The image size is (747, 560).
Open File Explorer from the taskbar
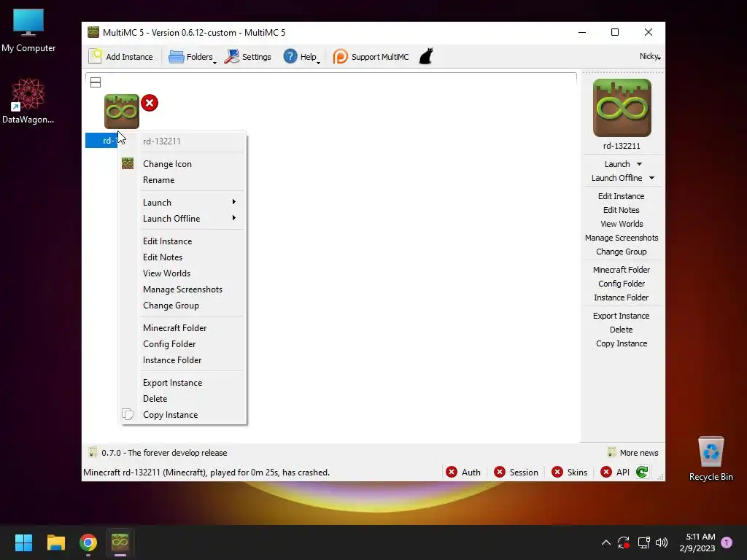55,542
